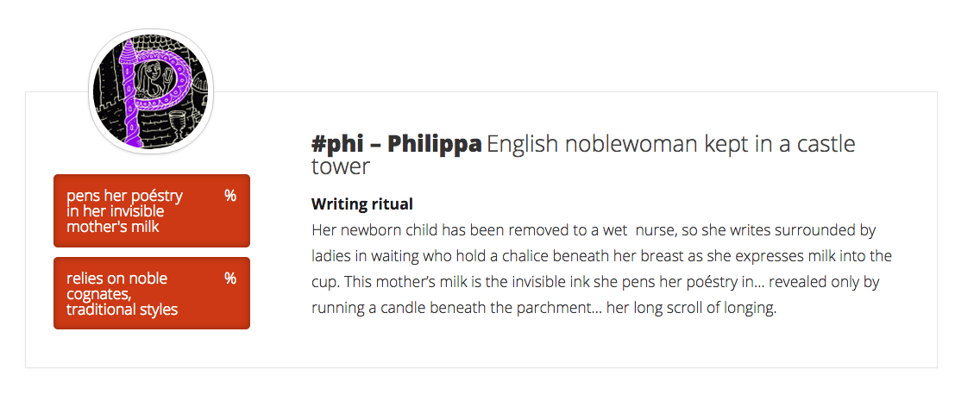
Task: Click 'traditional styles' text on the red button
Action: coord(122,310)
